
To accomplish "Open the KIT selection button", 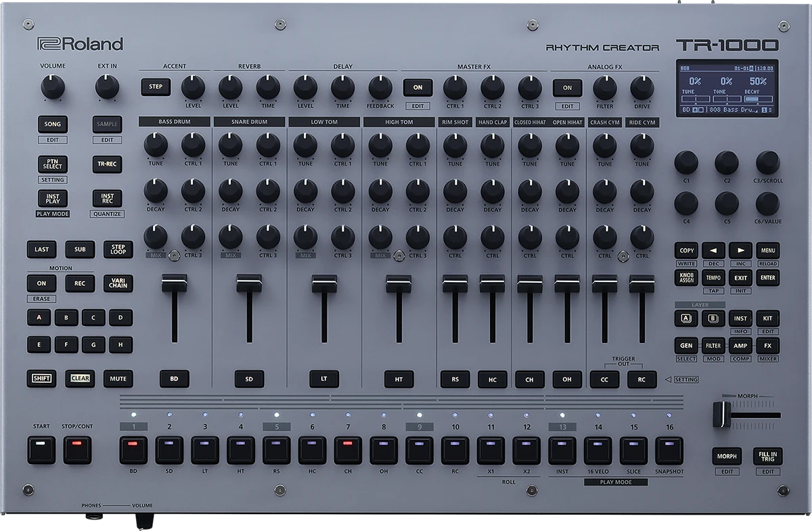I will pyautogui.click(x=767, y=318).
